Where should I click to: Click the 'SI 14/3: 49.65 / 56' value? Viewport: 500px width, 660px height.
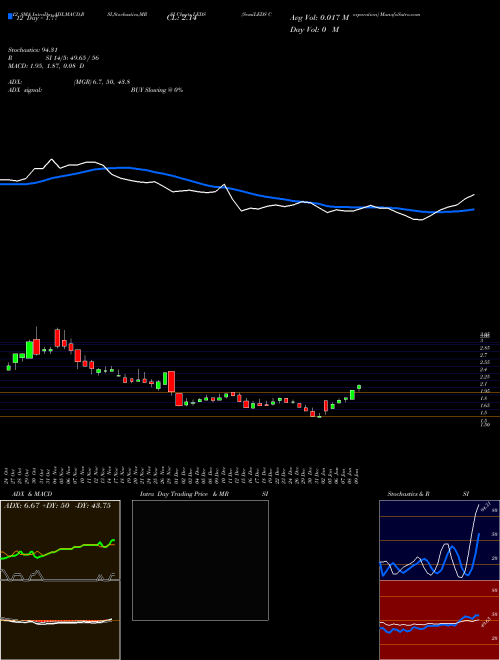pyautogui.click(x=72, y=58)
